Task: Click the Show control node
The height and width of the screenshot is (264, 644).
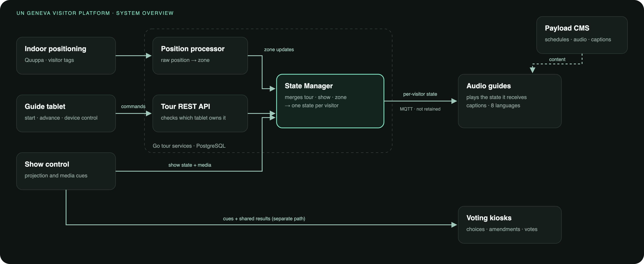Action: 66,171
